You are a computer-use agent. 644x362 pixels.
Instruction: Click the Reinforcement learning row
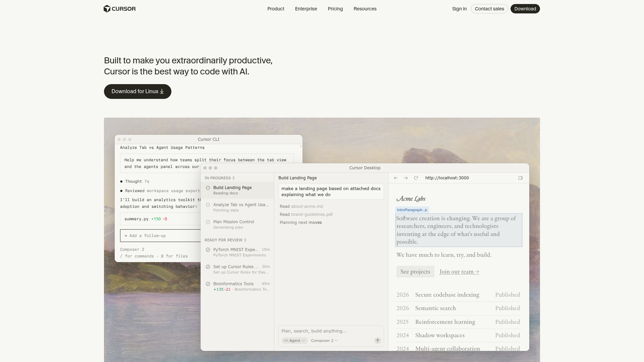pos(458,322)
